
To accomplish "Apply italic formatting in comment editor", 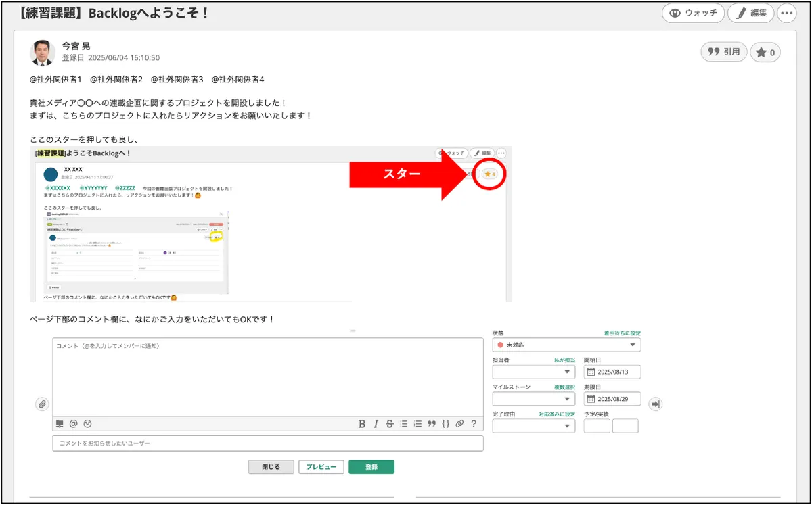I will tap(376, 424).
